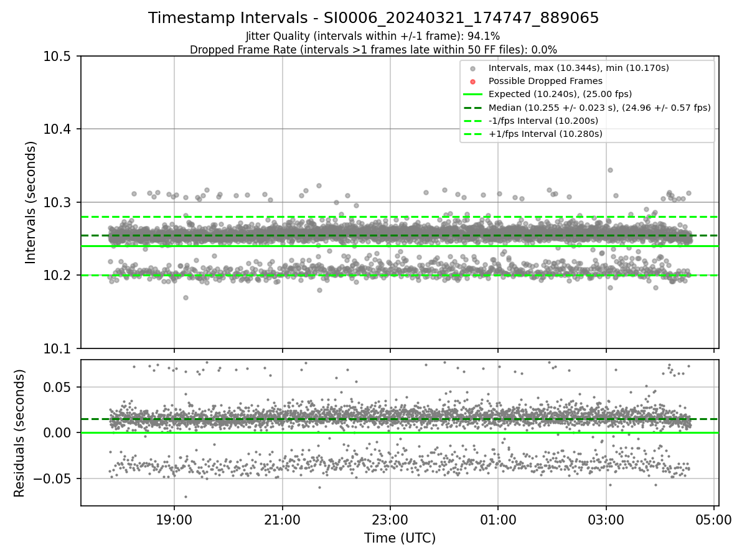This screenshot has width=747, height=560.
Task: Click the minimum interval point near 10.170s
Action: click(x=186, y=297)
